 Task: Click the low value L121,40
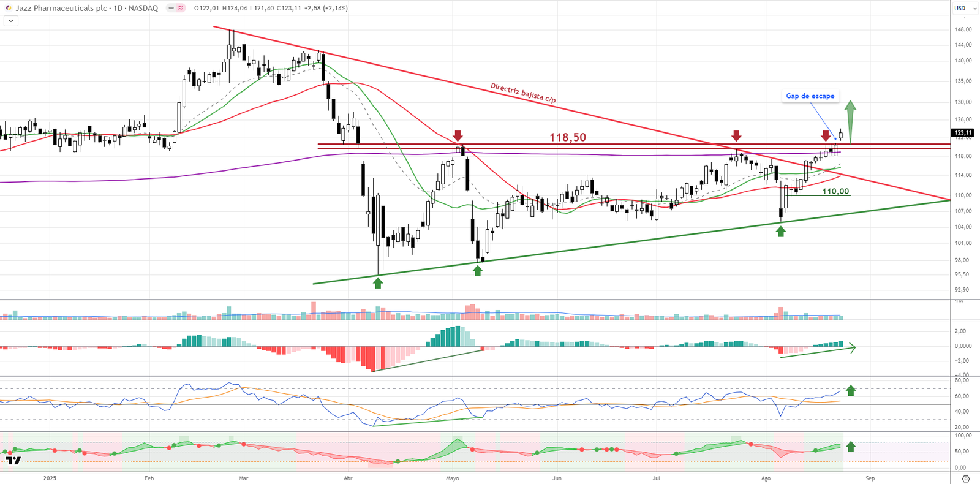coord(262,8)
